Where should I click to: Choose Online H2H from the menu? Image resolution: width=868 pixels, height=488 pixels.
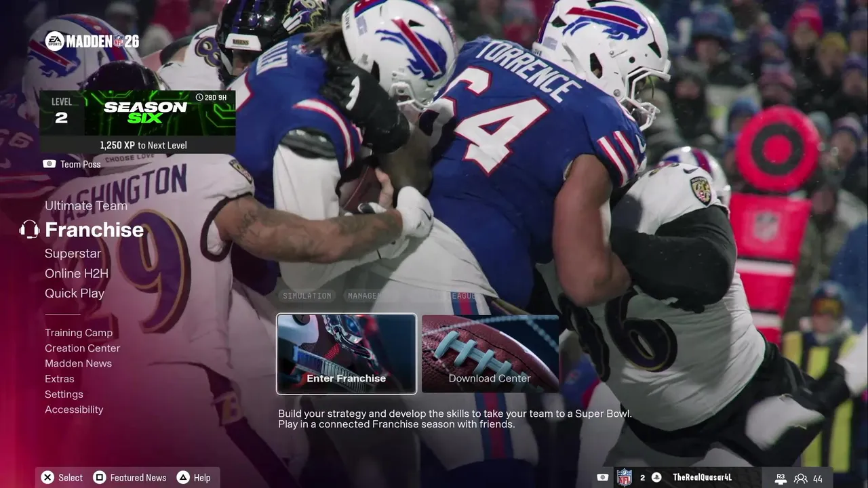coord(77,273)
